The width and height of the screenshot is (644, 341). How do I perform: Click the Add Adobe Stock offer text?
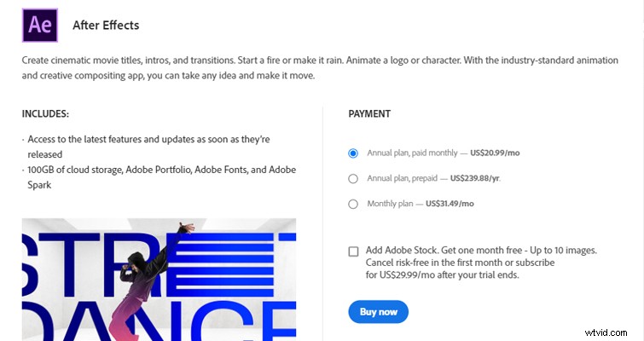tap(481, 251)
